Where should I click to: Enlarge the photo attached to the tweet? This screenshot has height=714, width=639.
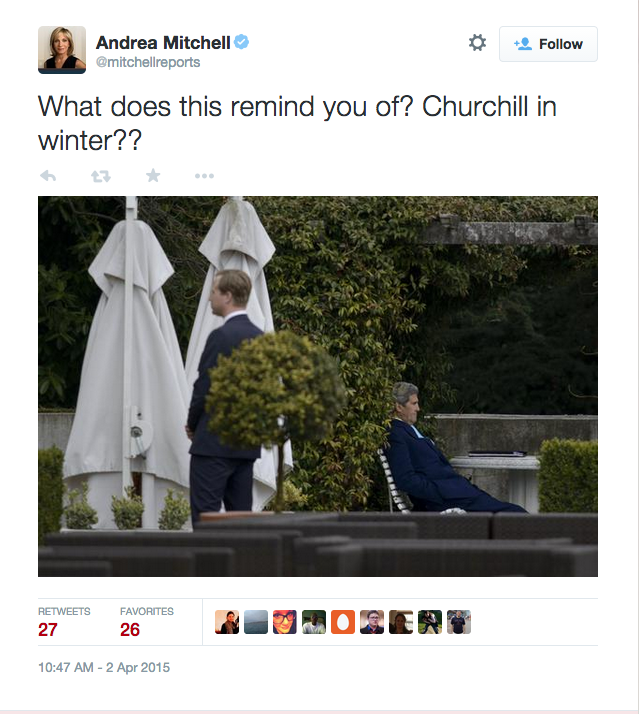pyautogui.click(x=318, y=386)
